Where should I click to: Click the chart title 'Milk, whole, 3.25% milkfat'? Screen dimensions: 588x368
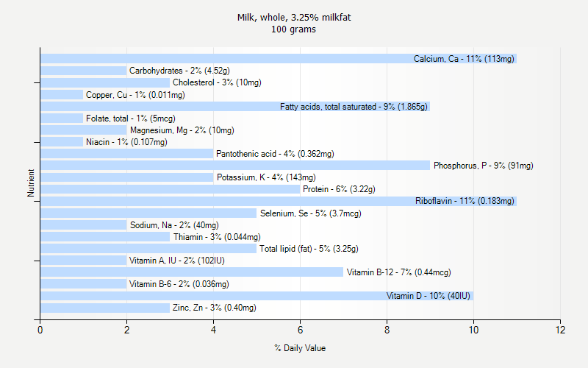pos(294,17)
